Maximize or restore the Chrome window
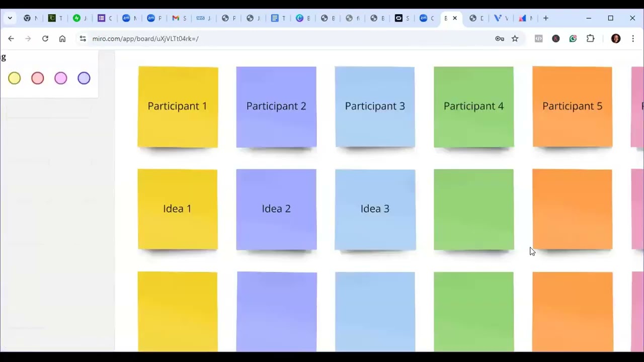The height and width of the screenshot is (362, 644). (x=611, y=18)
